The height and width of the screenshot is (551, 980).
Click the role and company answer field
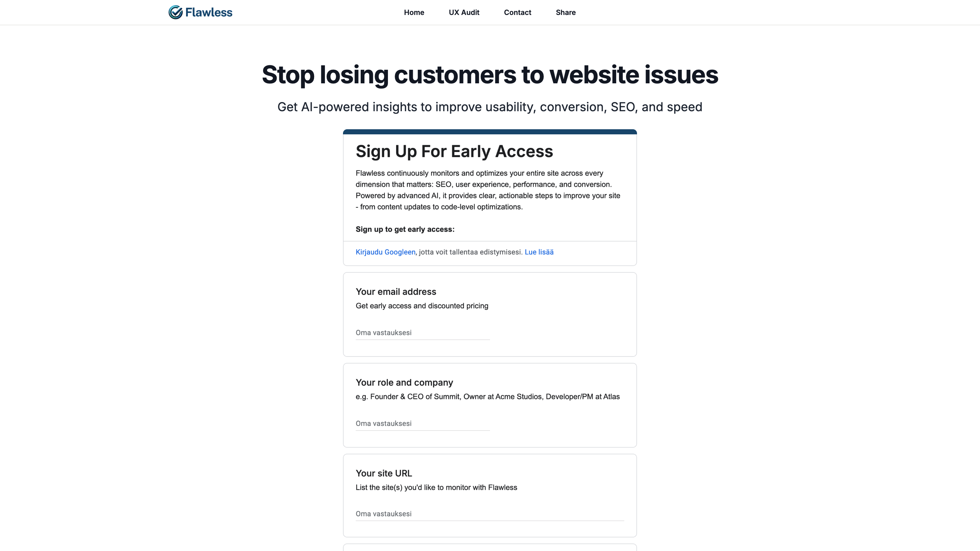pyautogui.click(x=422, y=423)
